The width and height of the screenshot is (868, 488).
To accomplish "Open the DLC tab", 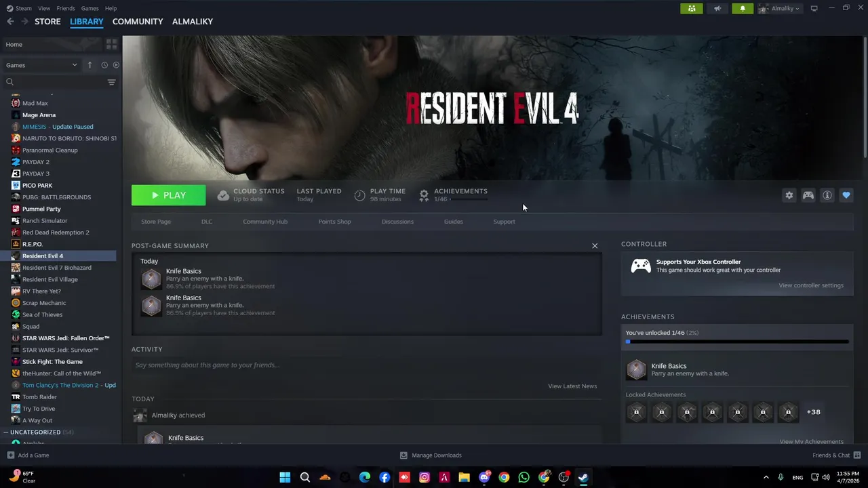I will tap(207, 222).
